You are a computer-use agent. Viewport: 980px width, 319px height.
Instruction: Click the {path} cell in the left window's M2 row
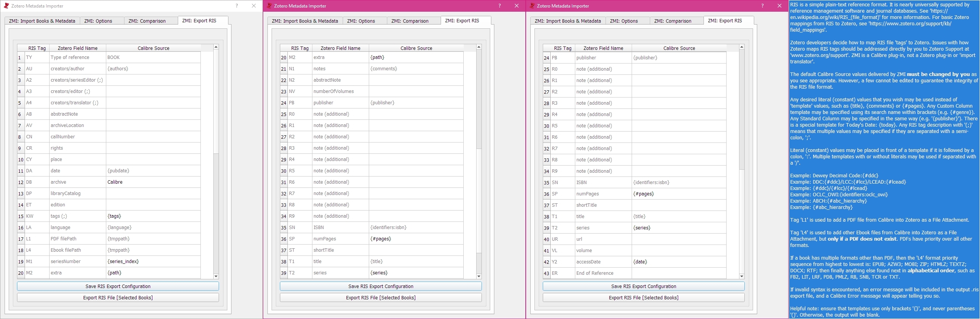[153, 273]
